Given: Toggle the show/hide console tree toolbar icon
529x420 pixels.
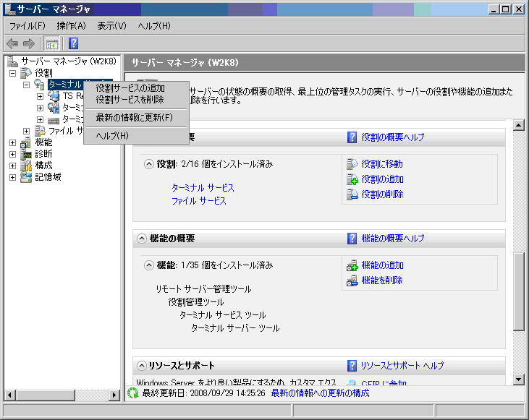Looking at the screenshot, I should tap(51, 43).
